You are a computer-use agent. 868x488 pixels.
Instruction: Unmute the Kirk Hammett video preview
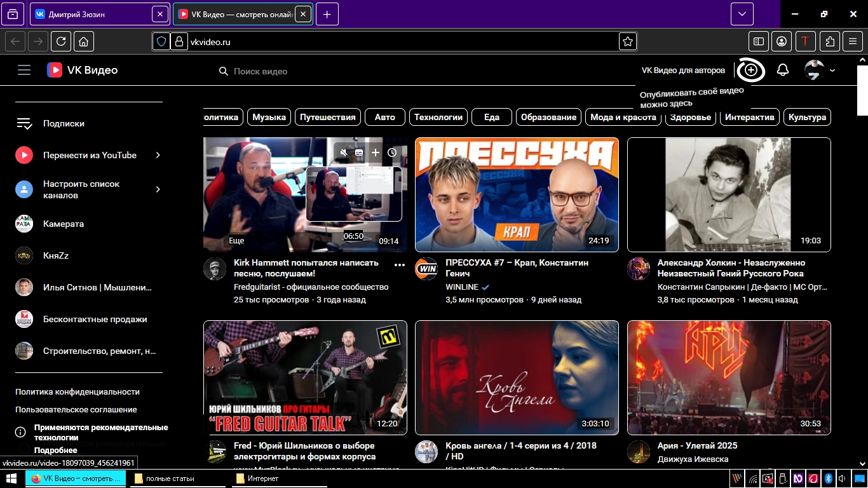(343, 152)
